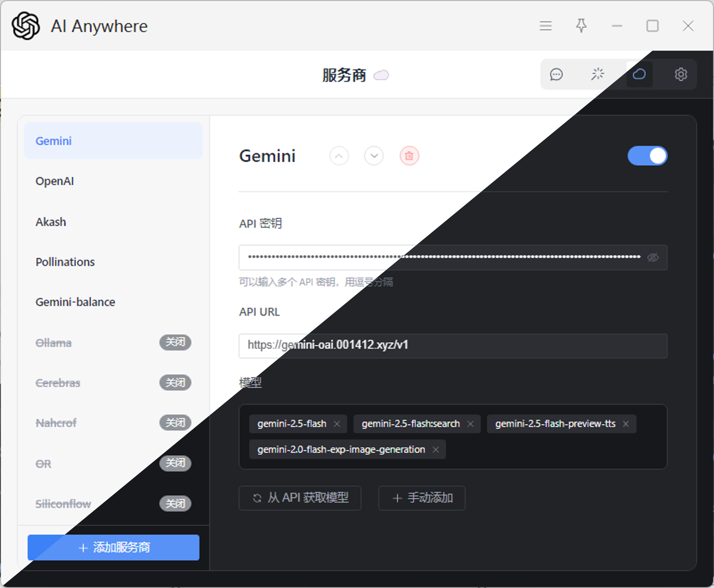Viewport: 714px width, 588px height.
Task: Click 从 API 获取模型 button
Action: tap(300, 498)
